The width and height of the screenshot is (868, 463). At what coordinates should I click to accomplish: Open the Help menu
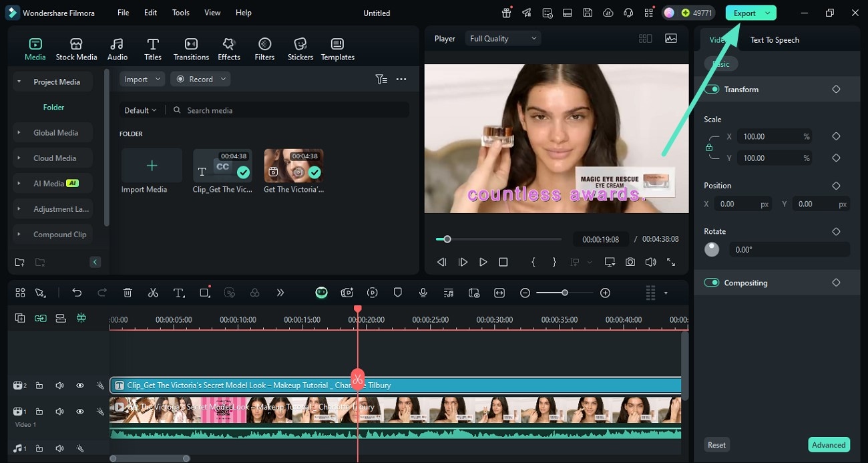point(244,13)
